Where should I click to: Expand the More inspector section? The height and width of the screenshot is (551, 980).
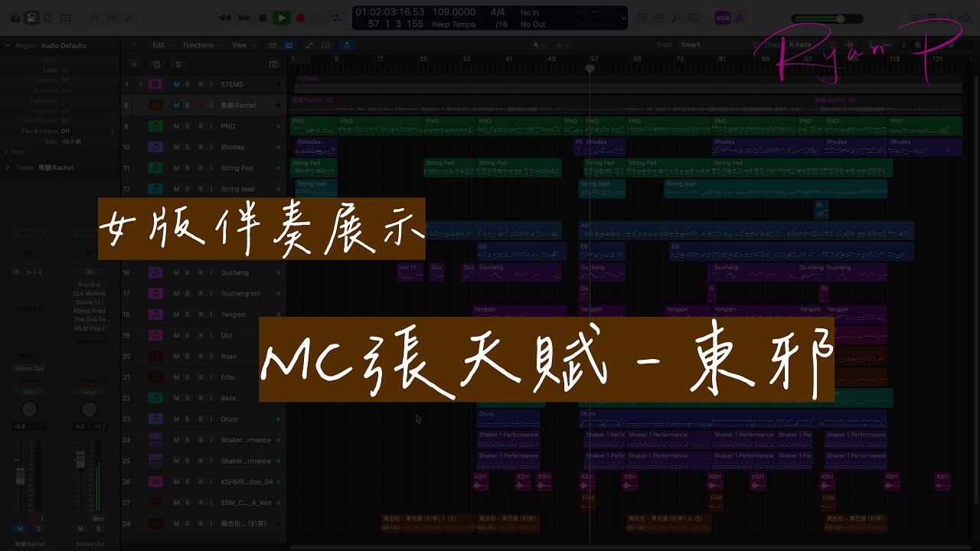coord(8,152)
